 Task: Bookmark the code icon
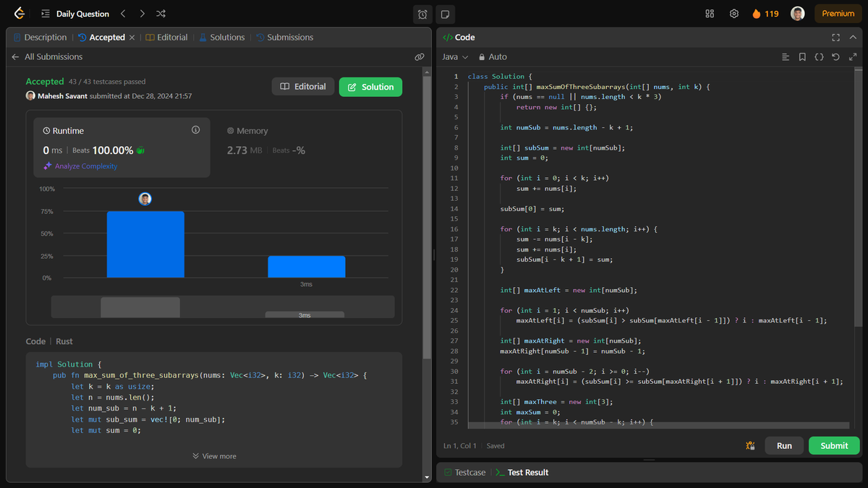click(x=802, y=56)
